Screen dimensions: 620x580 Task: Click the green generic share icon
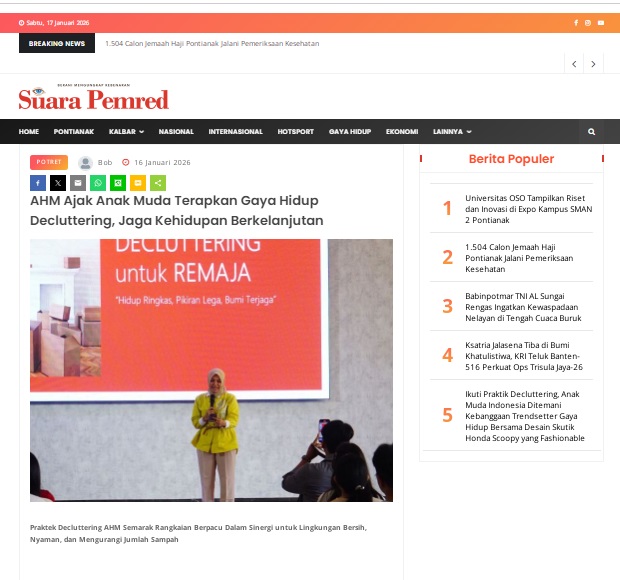(x=158, y=183)
